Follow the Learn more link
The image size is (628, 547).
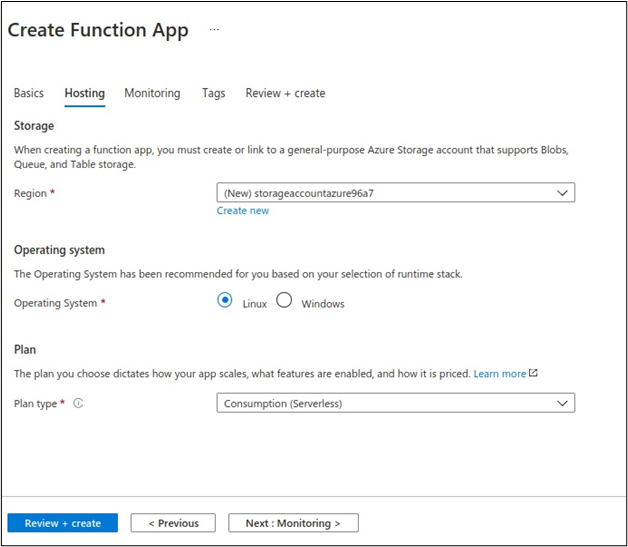tap(499, 374)
